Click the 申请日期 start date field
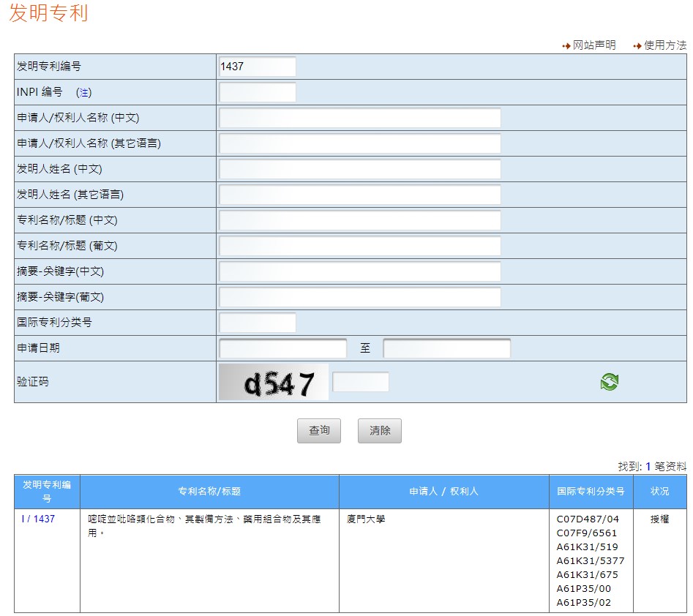This screenshot has width=693, height=616. coord(283,348)
